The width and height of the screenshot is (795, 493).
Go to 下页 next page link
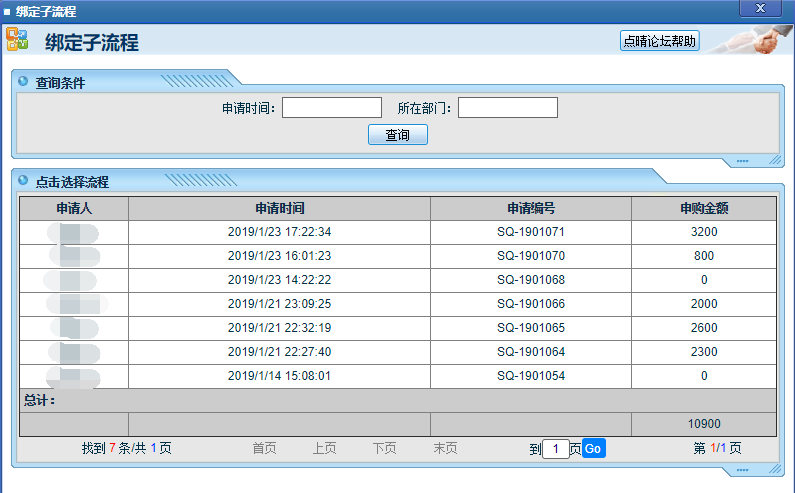click(x=384, y=449)
